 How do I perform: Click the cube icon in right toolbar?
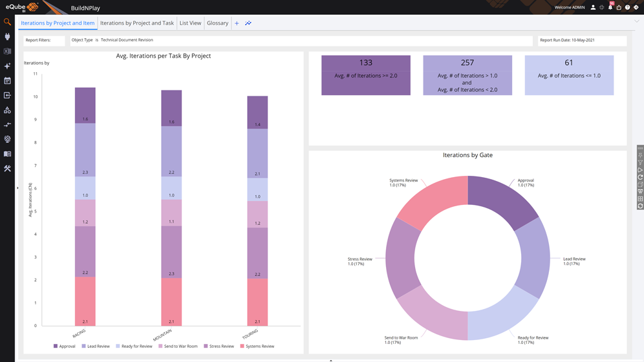[640, 185]
